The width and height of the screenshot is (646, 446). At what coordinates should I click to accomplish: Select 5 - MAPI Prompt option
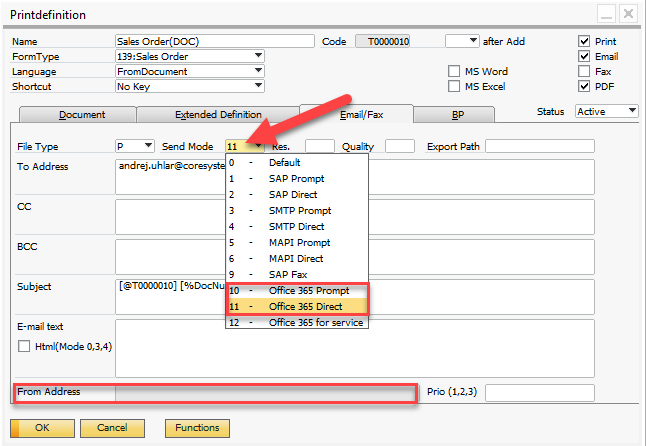pyautogui.click(x=297, y=243)
